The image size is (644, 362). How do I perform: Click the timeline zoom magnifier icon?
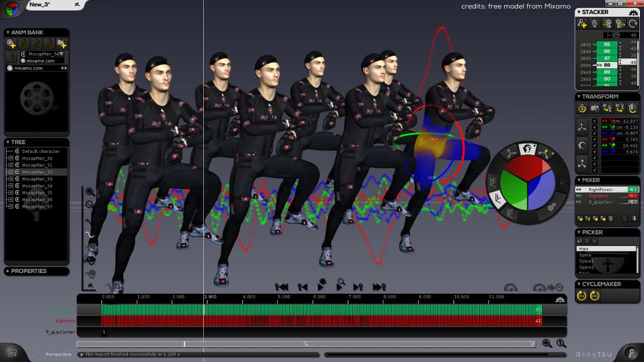(x=547, y=344)
